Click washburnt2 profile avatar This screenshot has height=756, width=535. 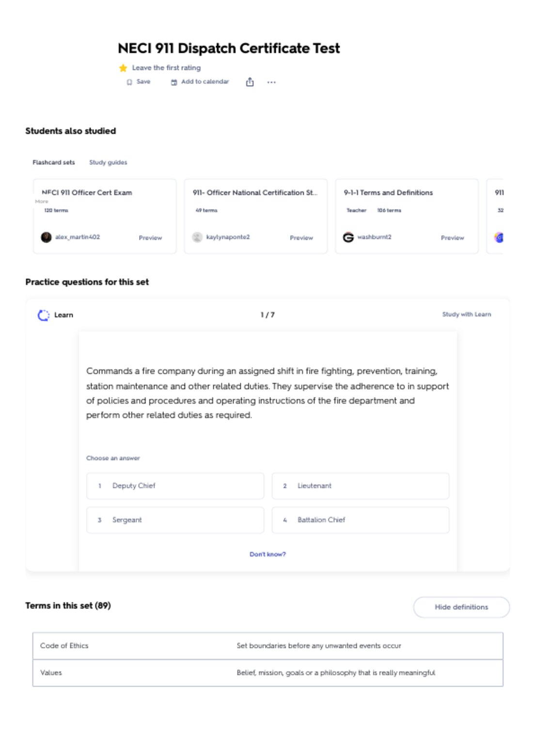point(348,237)
